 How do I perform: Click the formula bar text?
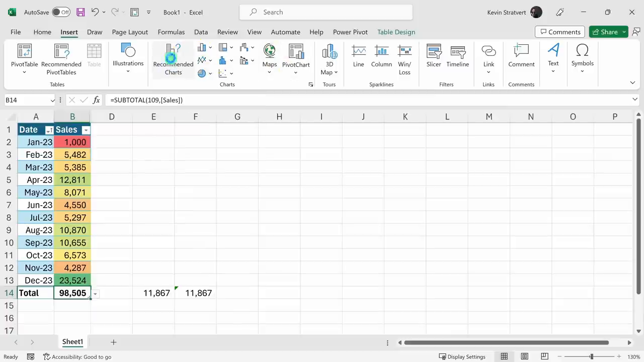[x=146, y=100]
